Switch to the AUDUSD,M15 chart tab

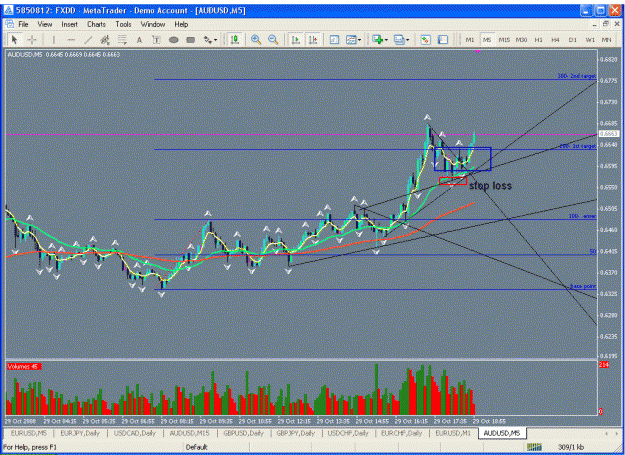[190, 433]
